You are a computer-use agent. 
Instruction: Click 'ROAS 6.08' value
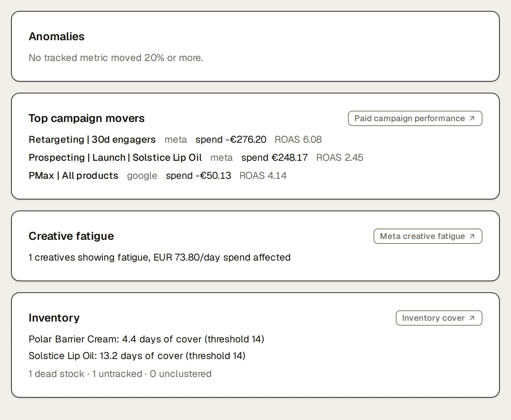(298, 139)
